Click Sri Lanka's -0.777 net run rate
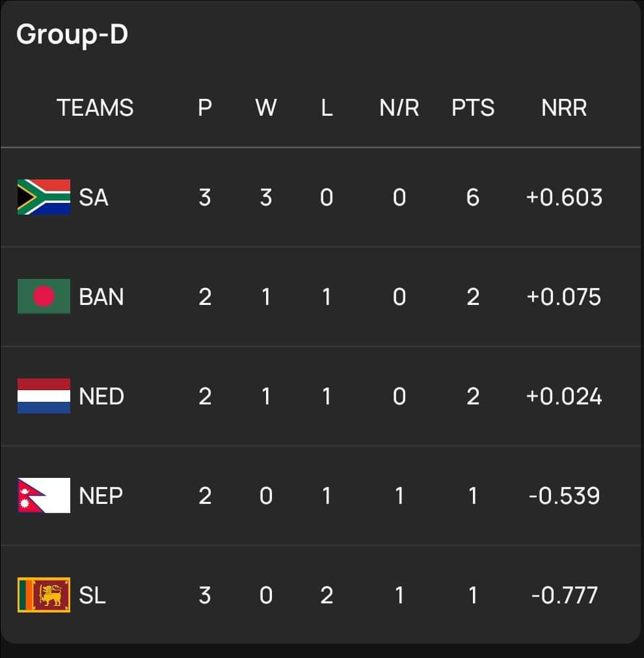Image resolution: width=644 pixels, height=658 pixels. click(564, 595)
